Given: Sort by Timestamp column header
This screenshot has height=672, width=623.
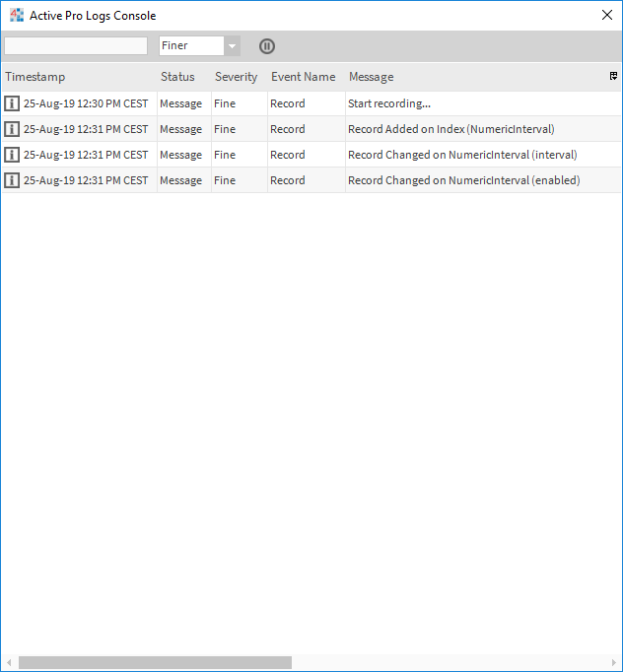Looking at the screenshot, I should coord(35,77).
